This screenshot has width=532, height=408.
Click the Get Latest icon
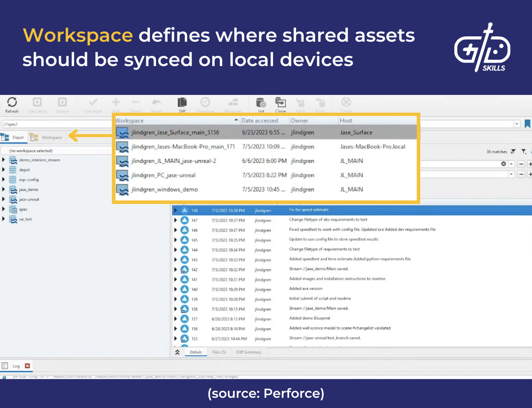37,102
